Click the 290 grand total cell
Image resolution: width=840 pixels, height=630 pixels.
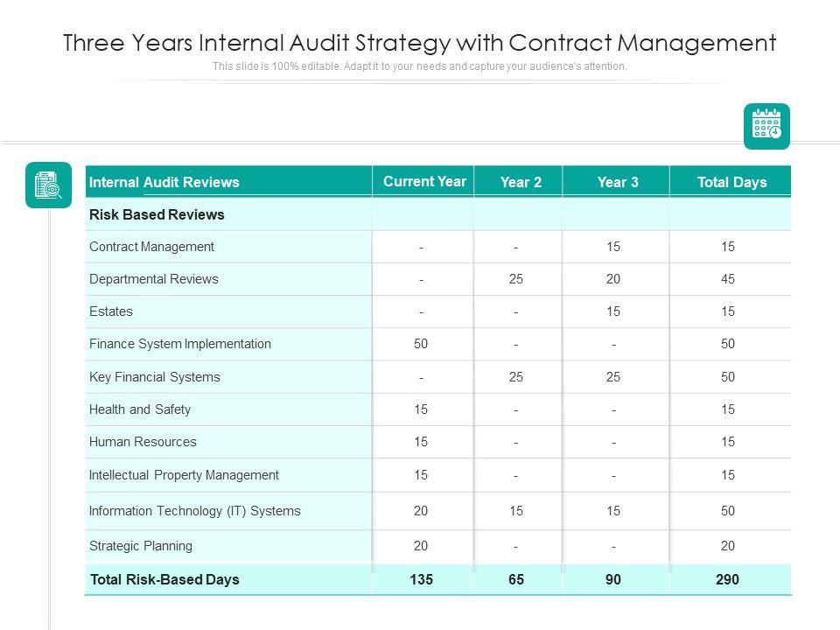pos(727,579)
